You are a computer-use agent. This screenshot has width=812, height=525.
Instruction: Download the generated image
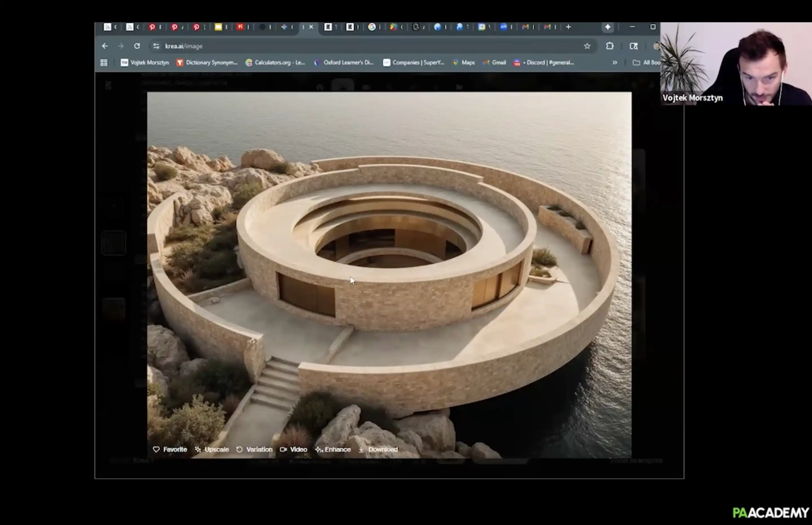[378, 449]
